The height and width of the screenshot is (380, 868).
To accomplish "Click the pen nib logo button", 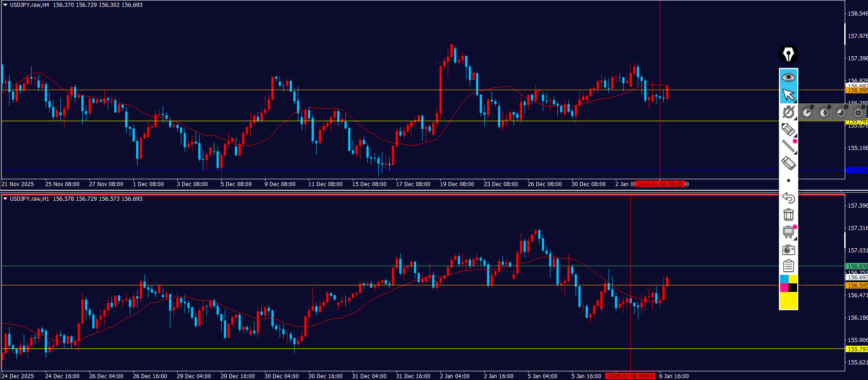I will tap(788, 54).
